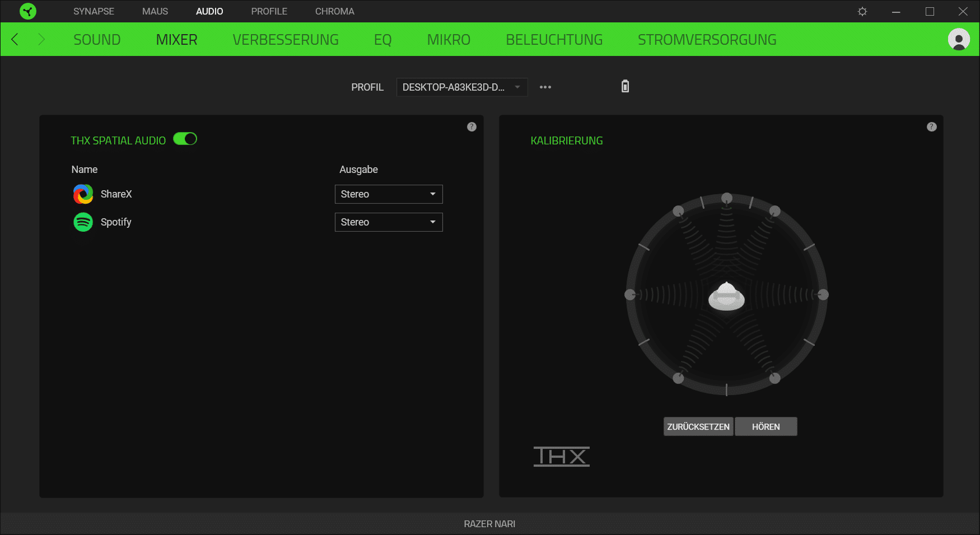This screenshot has width=980, height=535.
Task: Disable the THX Spatial Audio toggle
Action: pos(185,139)
